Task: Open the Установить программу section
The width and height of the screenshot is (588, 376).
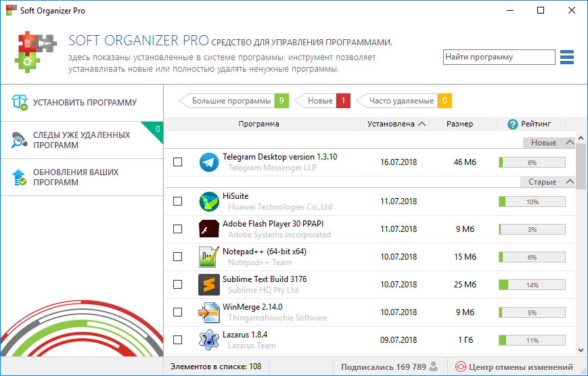Action: [x=82, y=103]
